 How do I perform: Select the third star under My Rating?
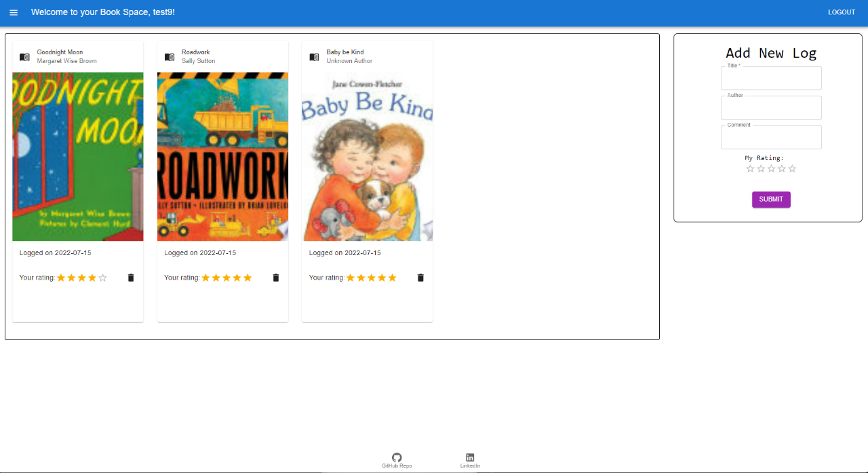point(771,168)
